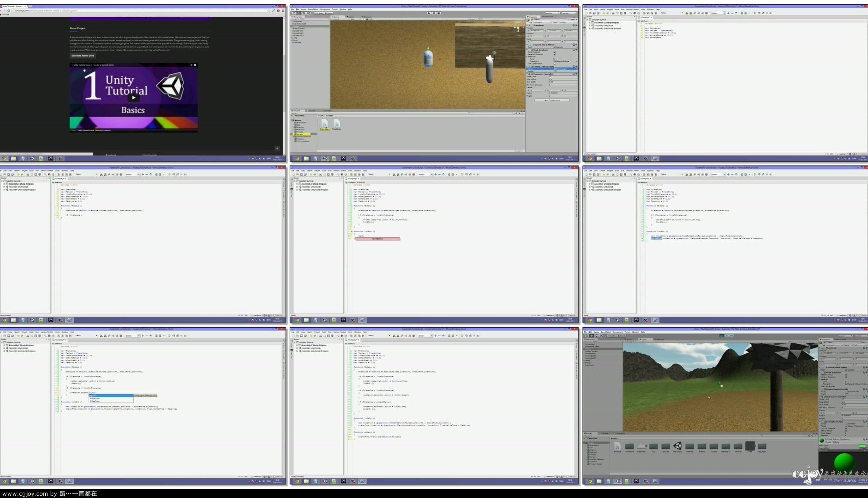Click the share icon on the tutorial video
Viewport: 868px width, 498px height.
click(x=191, y=65)
